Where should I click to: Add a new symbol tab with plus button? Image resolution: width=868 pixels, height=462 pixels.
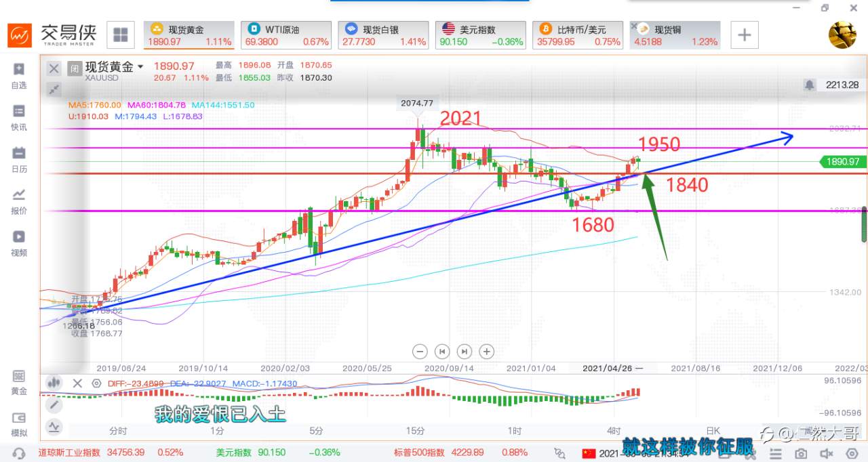744,35
